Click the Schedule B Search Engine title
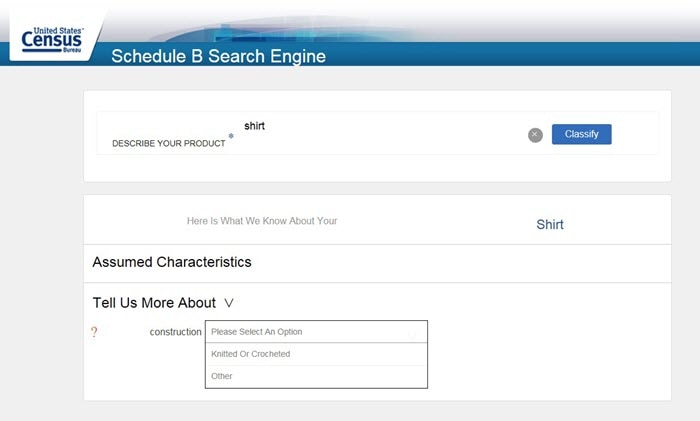This screenshot has width=700, height=421. tap(218, 56)
